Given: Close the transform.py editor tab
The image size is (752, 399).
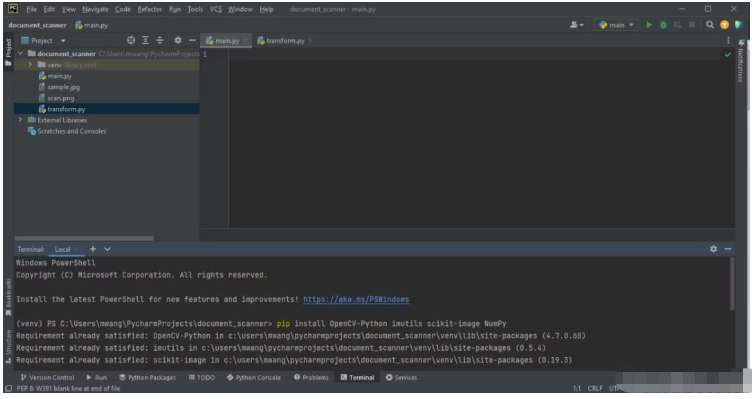Looking at the screenshot, I should [x=310, y=41].
